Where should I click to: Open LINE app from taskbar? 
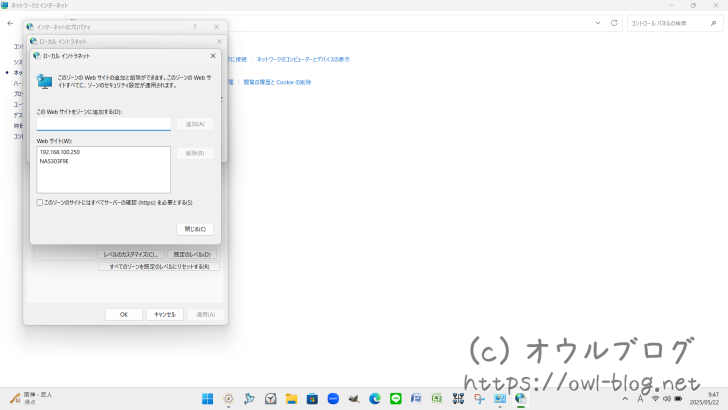pyautogui.click(x=396, y=398)
